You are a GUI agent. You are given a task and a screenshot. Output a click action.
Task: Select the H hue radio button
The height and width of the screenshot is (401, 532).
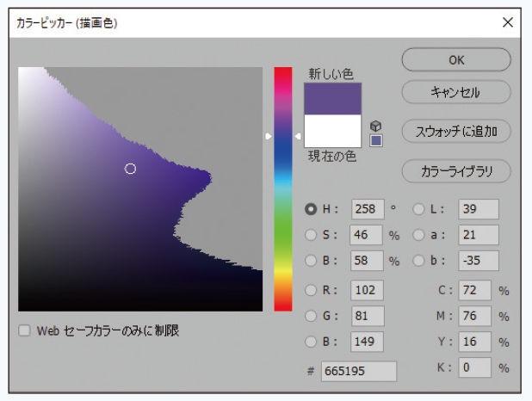(x=311, y=208)
